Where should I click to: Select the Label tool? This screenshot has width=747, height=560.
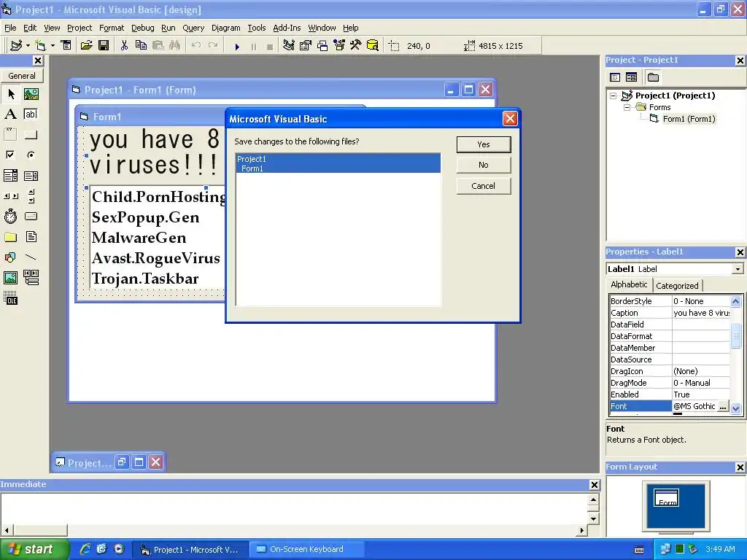(x=10, y=114)
